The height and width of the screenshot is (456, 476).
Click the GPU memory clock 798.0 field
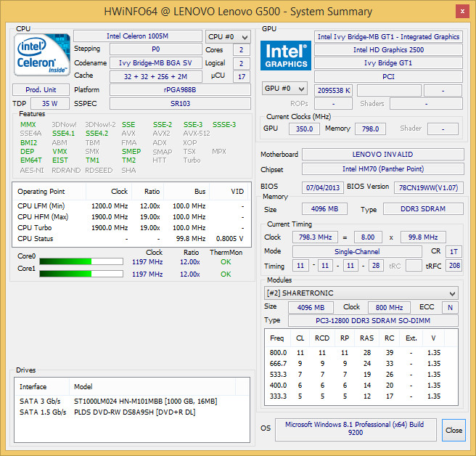370,129
